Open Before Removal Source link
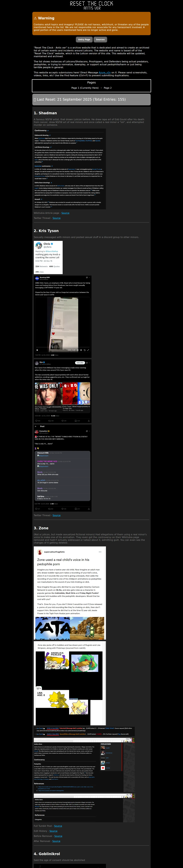 pos(58,836)
